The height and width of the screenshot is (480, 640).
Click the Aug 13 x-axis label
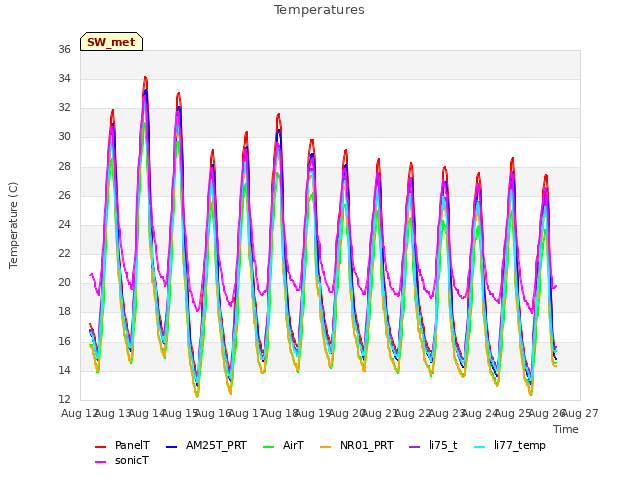pyautogui.click(x=113, y=413)
